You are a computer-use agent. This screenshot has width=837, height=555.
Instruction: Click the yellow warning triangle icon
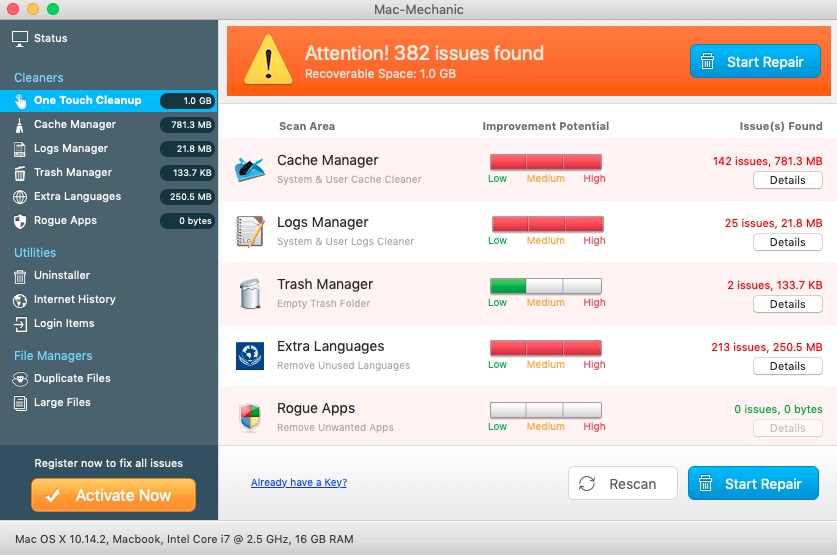267,60
